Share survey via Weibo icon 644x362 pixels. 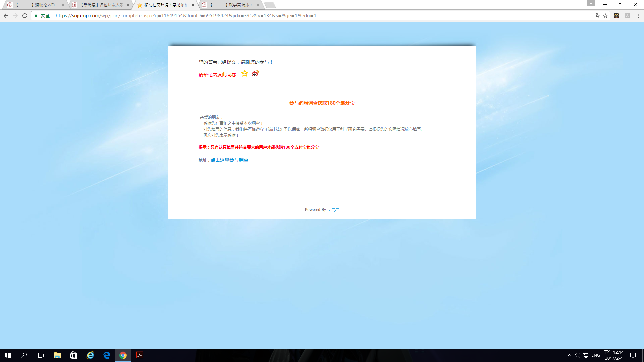[x=255, y=74]
